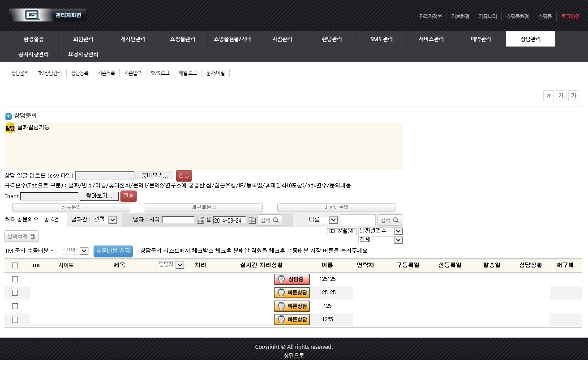Open the start date calendar picker

(200, 220)
